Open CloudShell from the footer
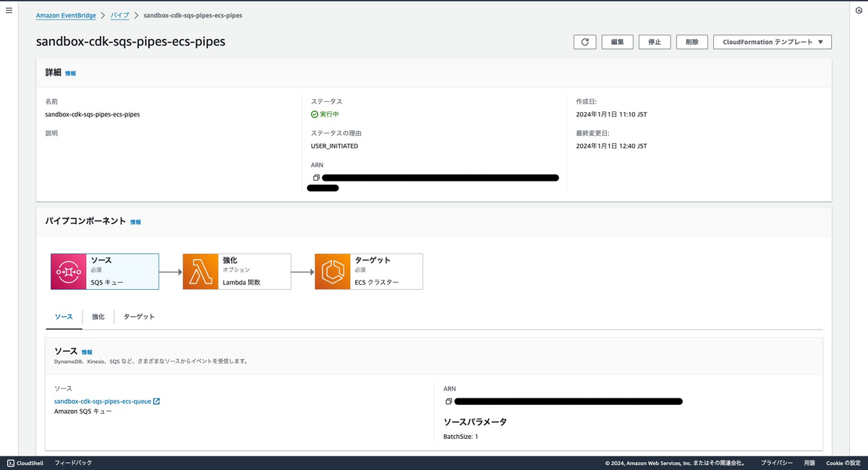The width and height of the screenshot is (868, 470). point(27,463)
